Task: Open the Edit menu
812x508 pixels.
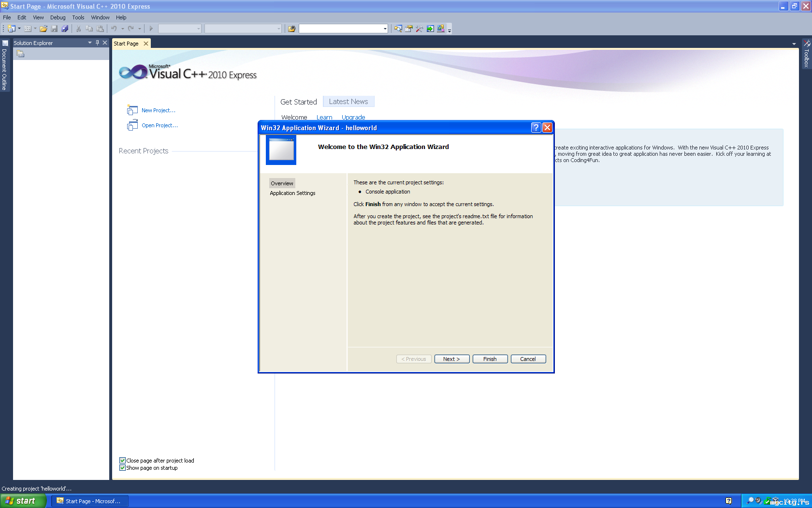Action: coord(22,17)
